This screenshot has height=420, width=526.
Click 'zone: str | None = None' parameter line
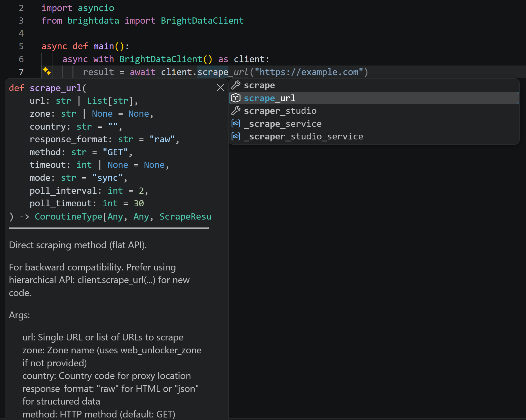pyautogui.click(x=91, y=114)
